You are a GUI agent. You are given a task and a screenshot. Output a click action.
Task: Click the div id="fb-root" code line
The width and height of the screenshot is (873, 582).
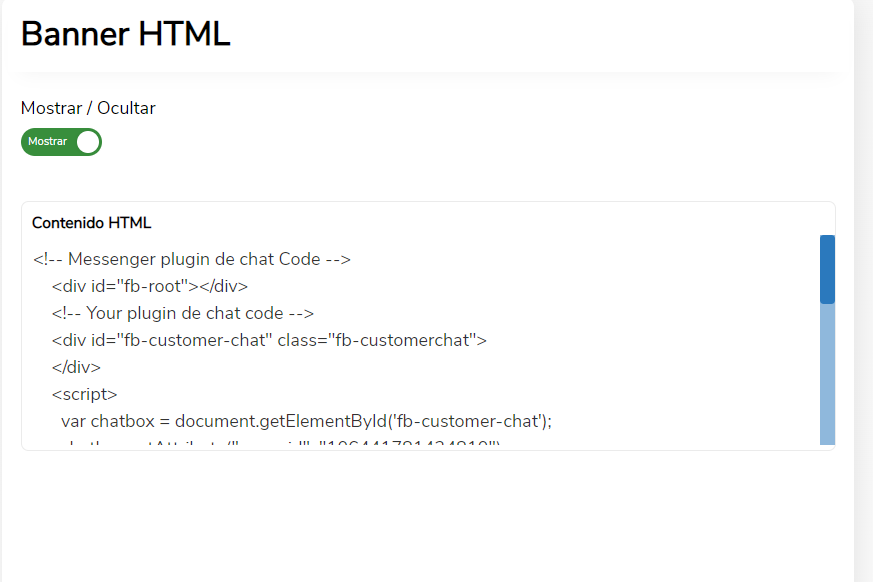tap(150, 286)
